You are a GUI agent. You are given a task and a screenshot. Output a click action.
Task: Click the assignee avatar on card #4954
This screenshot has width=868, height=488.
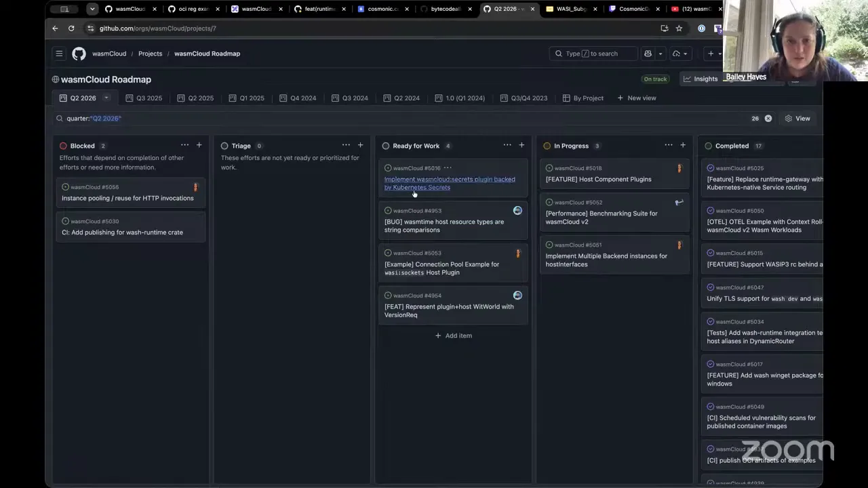[517, 296]
